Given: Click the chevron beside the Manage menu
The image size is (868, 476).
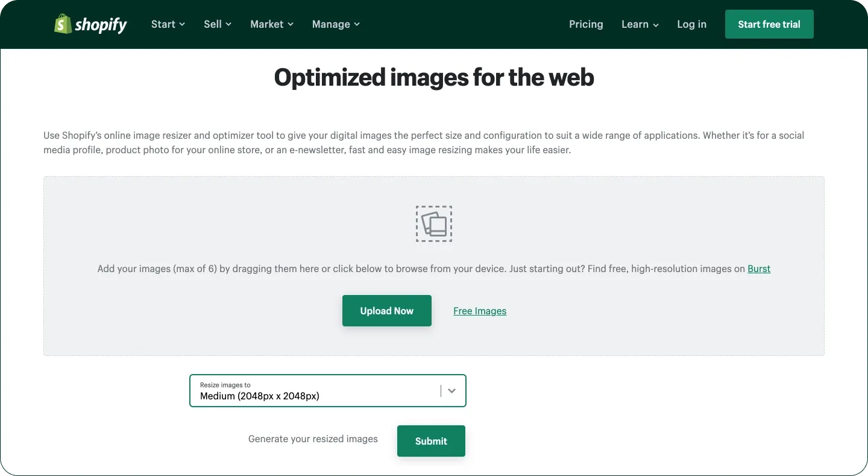Looking at the screenshot, I should (x=358, y=25).
